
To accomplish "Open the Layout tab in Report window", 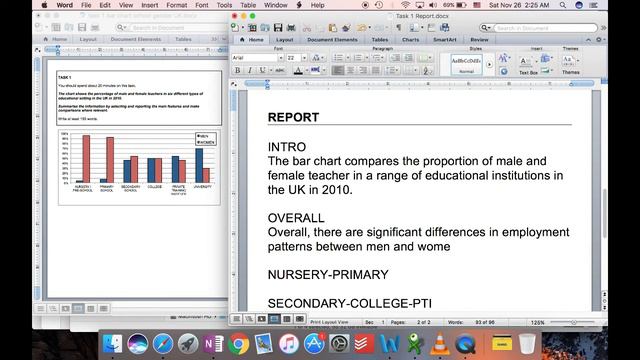I will (x=284, y=40).
